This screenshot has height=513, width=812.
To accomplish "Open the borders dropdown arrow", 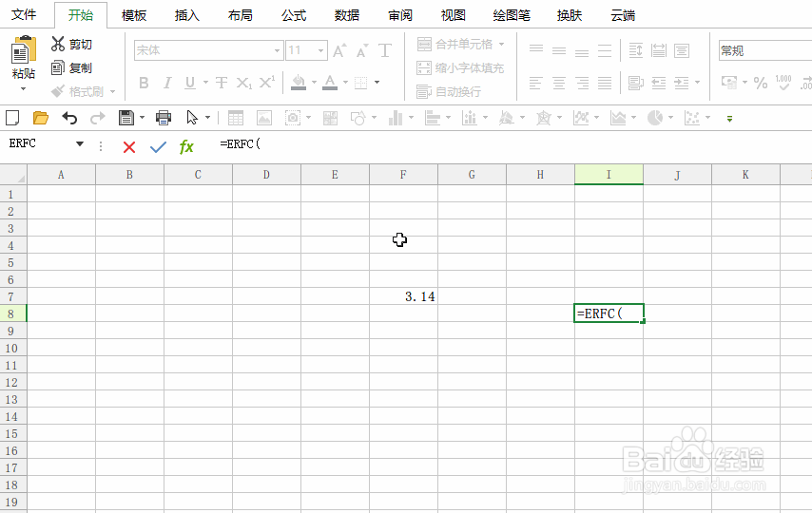I will (x=377, y=83).
